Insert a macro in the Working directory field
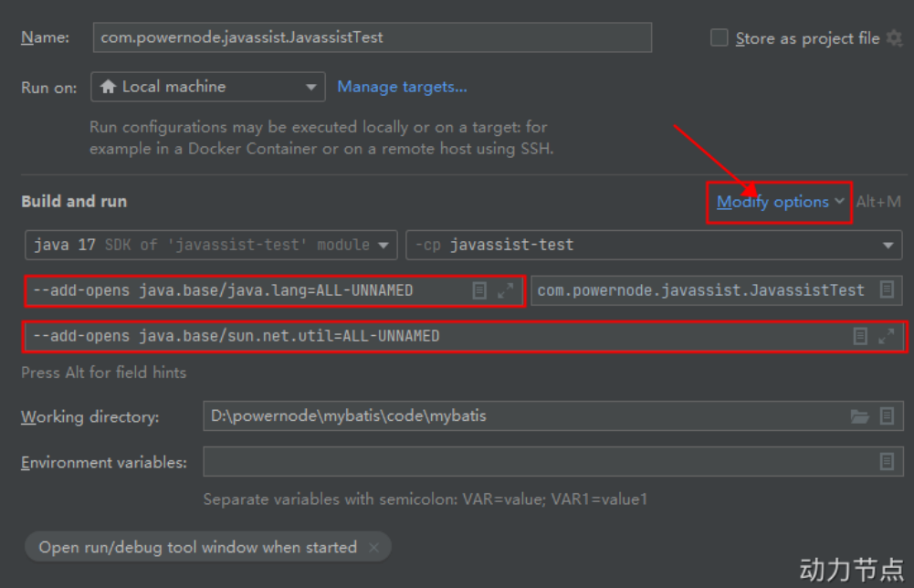914x588 pixels. coord(887,416)
